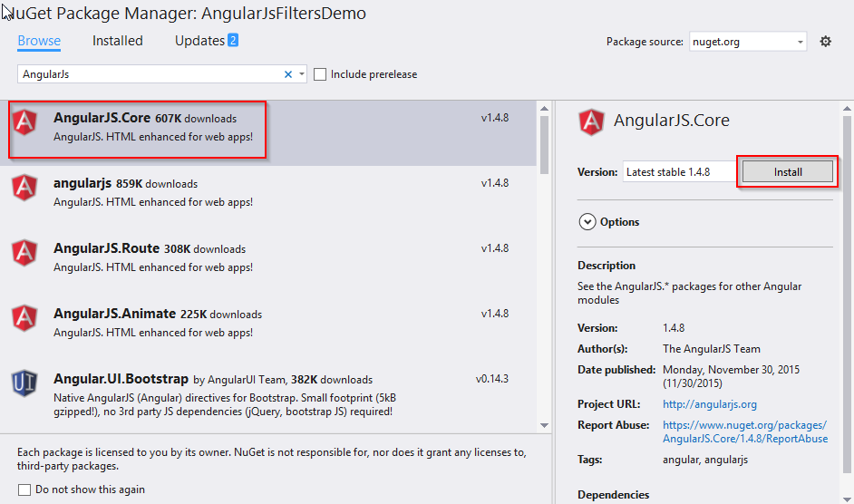This screenshot has height=504, width=854.
Task: Switch to Browse tab
Action: [39, 41]
